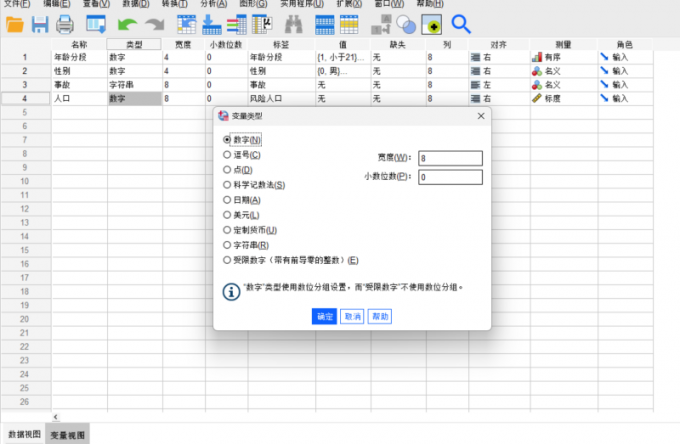This screenshot has height=444, width=680.
Task: Click the 宽度(W) input field
Action: tap(450, 158)
